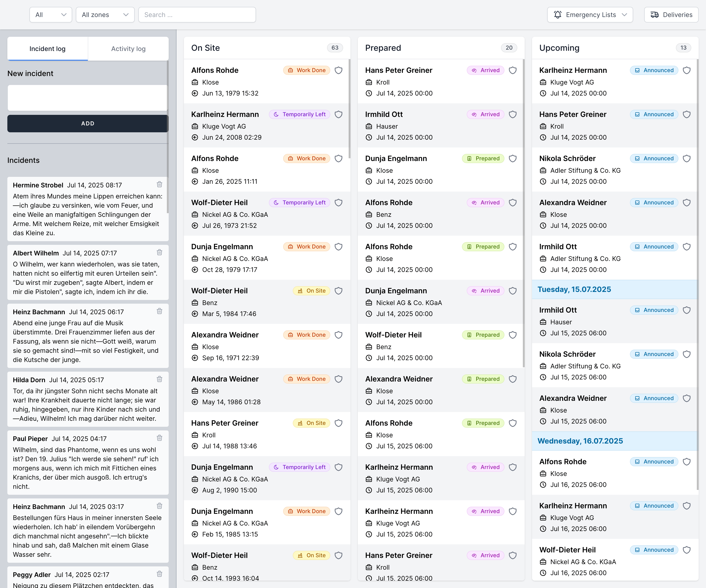Screen dimensions: 706x588
Task: Delete Hilda Dorn incident with trash icon
Action: (x=159, y=379)
